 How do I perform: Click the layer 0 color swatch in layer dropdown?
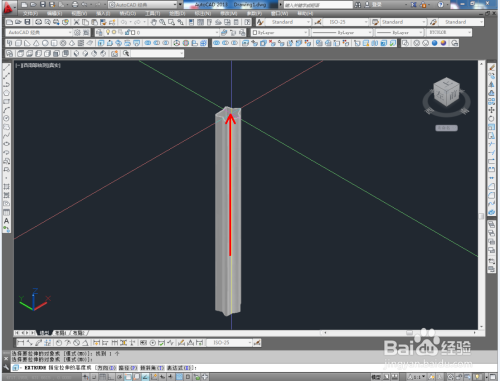(133, 32)
